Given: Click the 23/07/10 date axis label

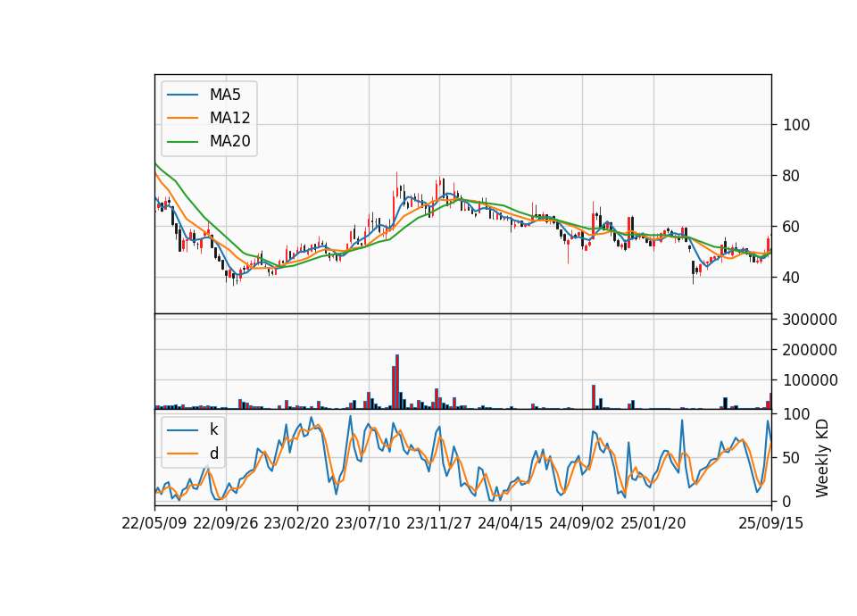Looking at the screenshot, I should 368,523.
